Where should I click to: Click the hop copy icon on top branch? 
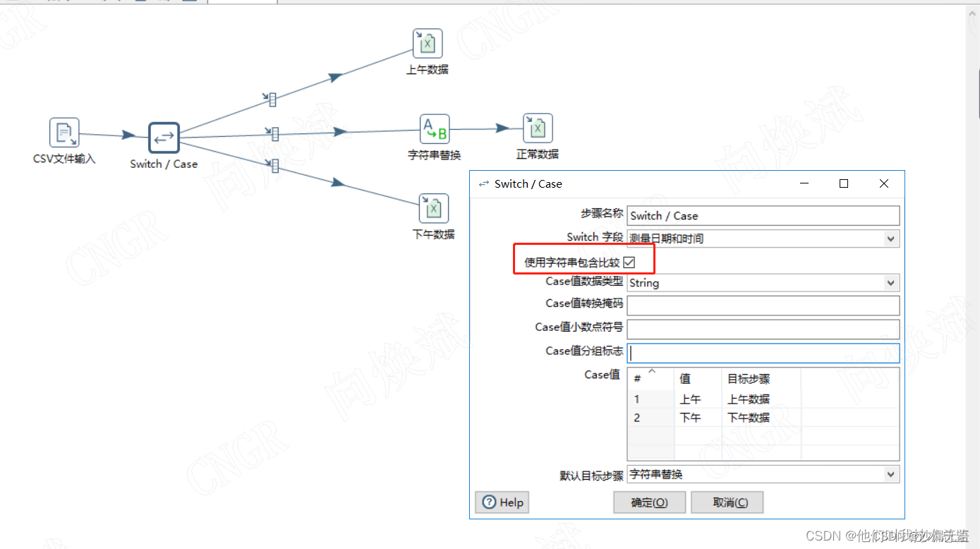pos(273,99)
